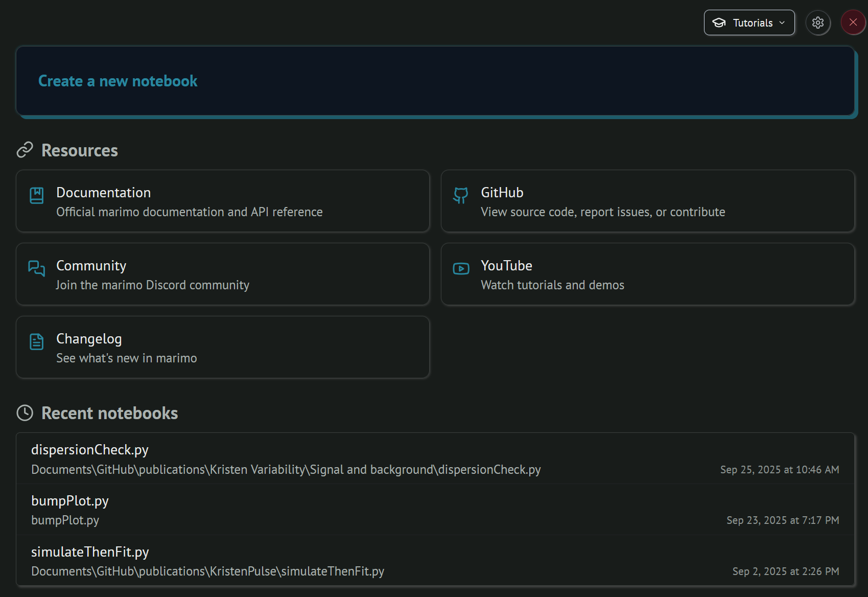Viewport: 868px width, 597px height.
Task: Open View source code GitHub description
Action: pyautogui.click(x=603, y=212)
